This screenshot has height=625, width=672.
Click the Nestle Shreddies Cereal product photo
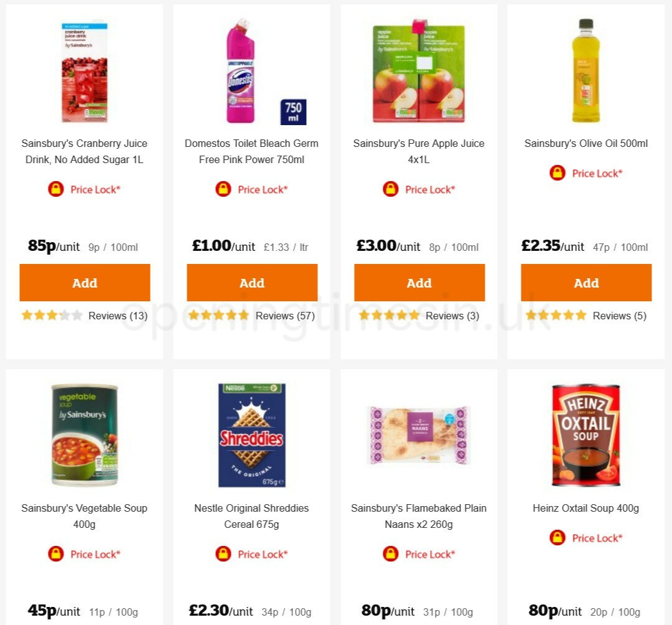tap(251, 435)
